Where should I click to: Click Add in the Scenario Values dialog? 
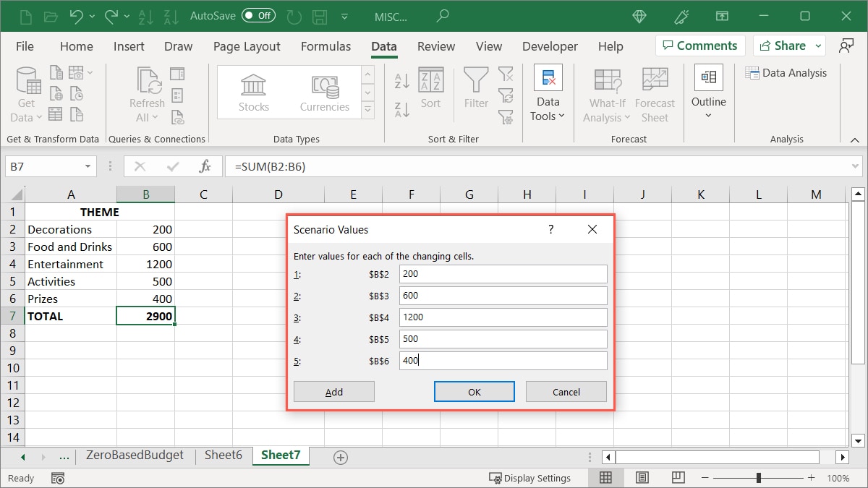point(333,391)
